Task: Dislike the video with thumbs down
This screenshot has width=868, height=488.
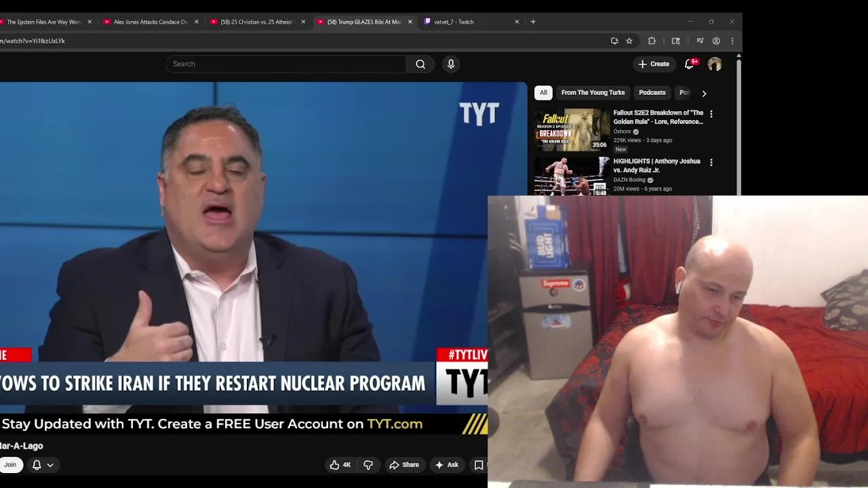Action: (x=368, y=464)
